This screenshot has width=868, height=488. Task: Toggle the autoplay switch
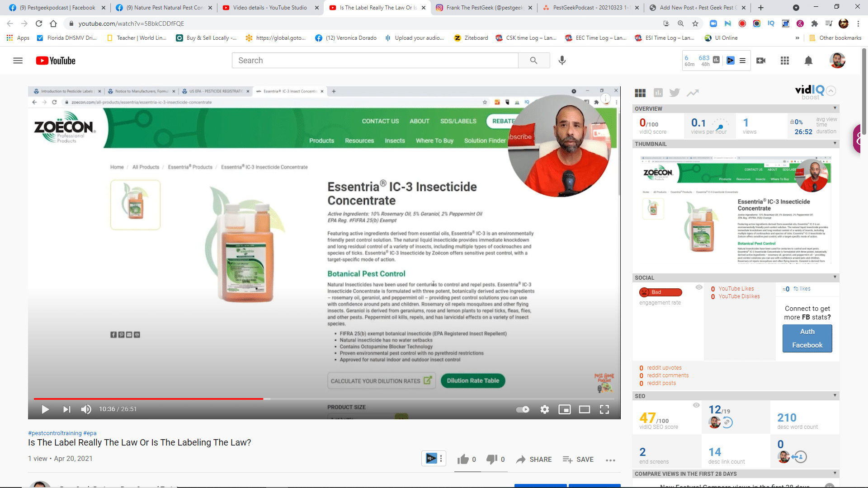(523, 409)
